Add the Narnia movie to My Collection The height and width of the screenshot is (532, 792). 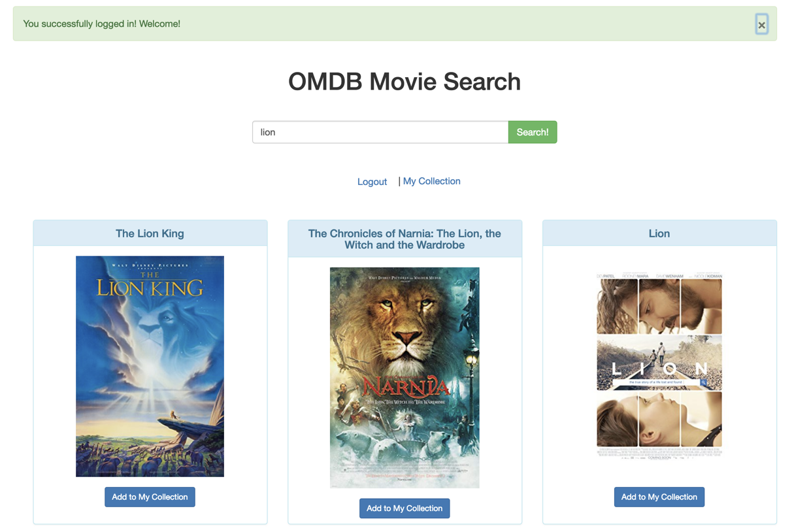point(404,508)
